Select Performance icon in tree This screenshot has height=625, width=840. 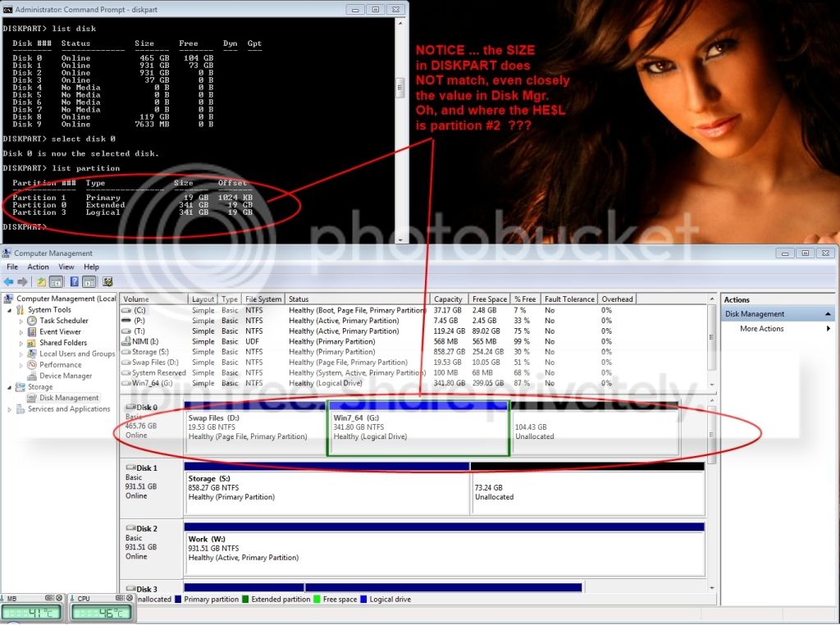(32, 365)
